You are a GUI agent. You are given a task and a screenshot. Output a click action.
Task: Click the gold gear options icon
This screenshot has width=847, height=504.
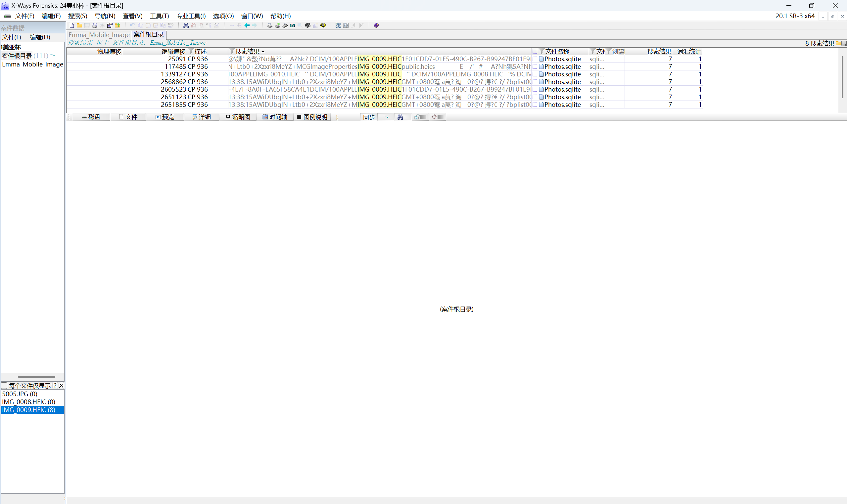[323, 25]
